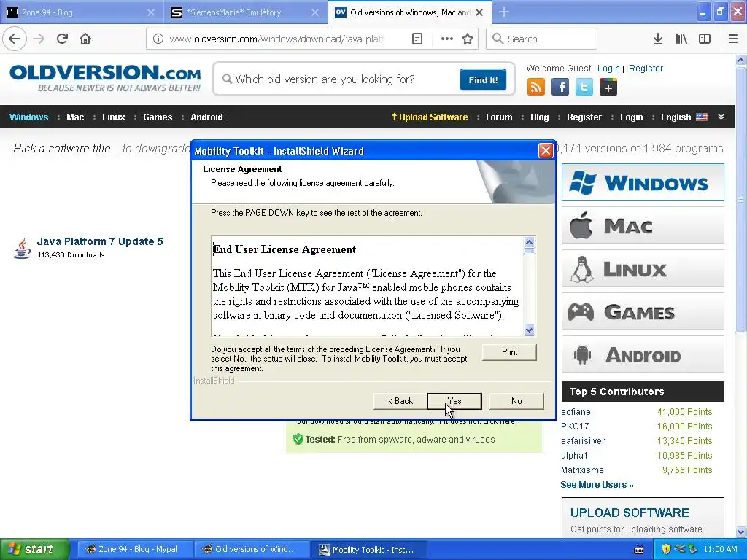
Task: Open the Android platform banner
Action: (643, 354)
